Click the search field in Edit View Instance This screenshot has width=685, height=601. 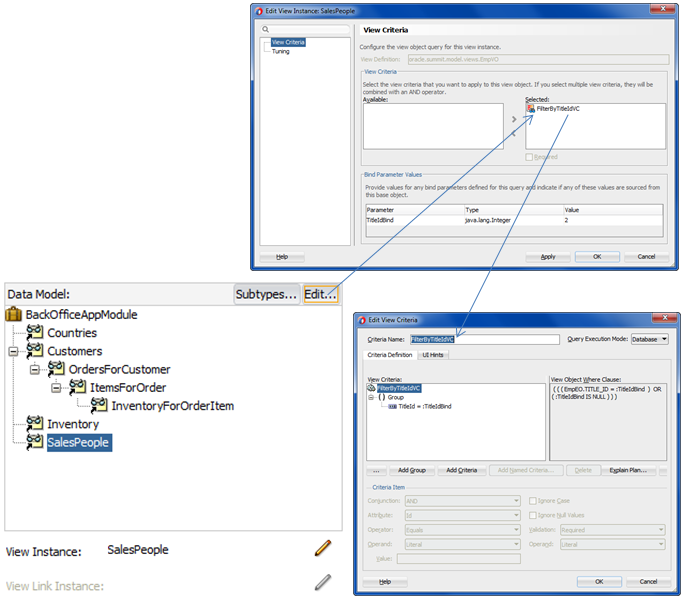305,29
